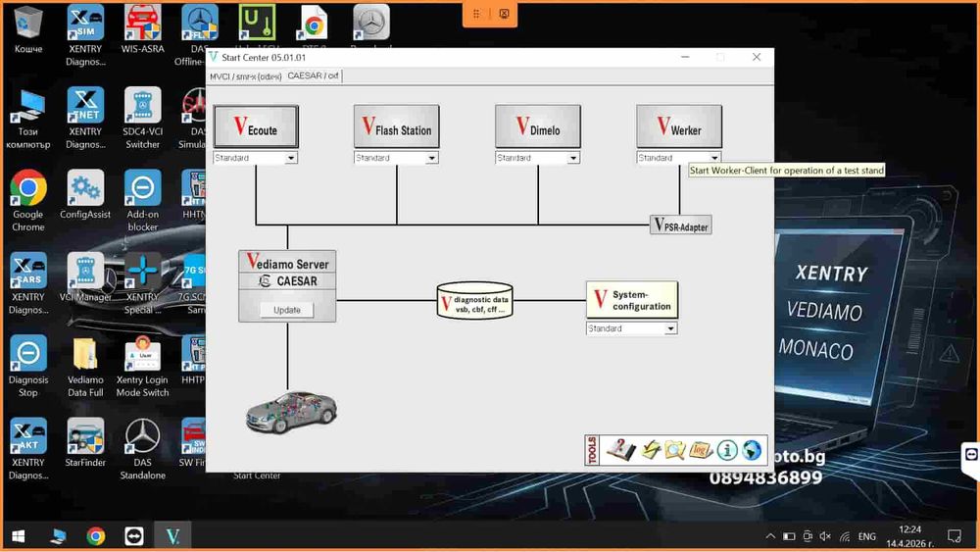This screenshot has width=980, height=552.
Task: Select the VCI Manager desktop icon
Action: tap(85, 277)
